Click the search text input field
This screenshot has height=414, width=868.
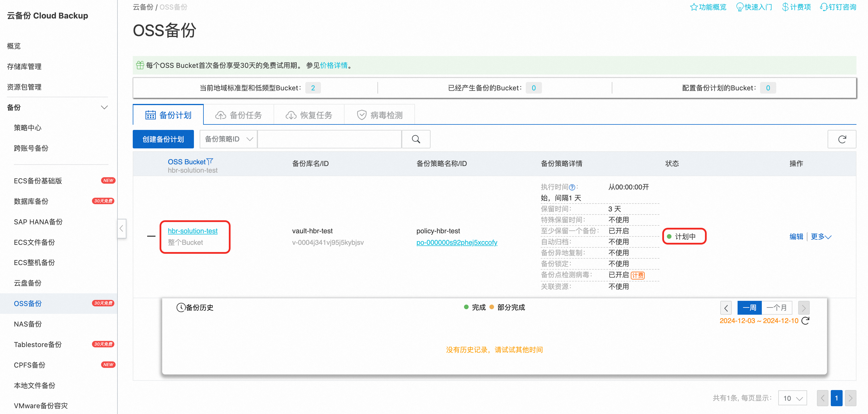coord(329,139)
